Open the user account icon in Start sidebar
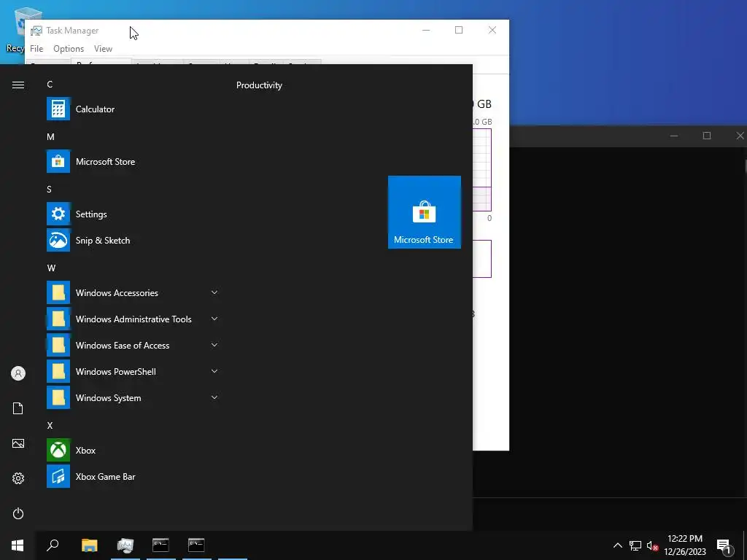 click(x=18, y=373)
